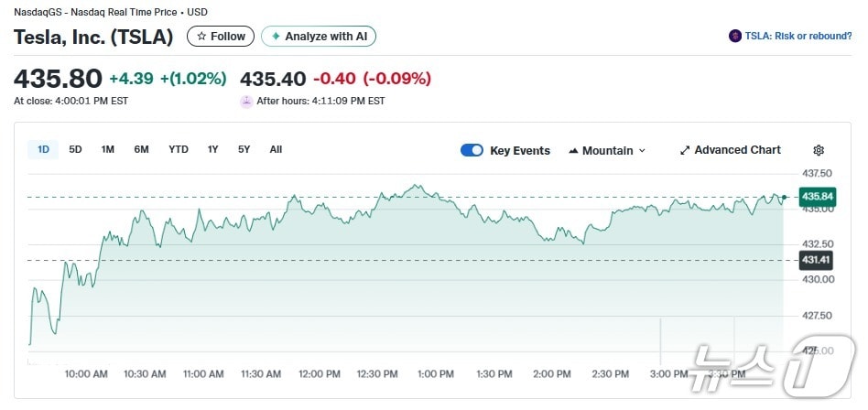Show the All time range

(x=276, y=149)
